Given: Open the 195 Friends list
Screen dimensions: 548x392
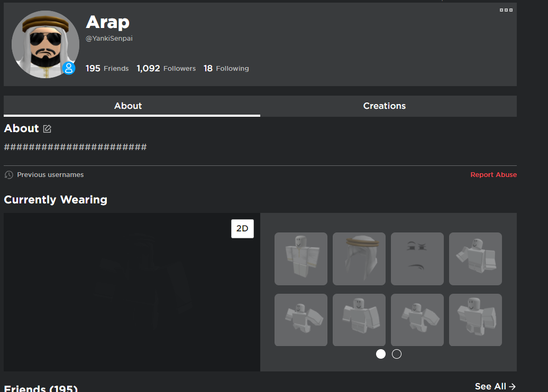Looking at the screenshot, I should click(x=107, y=69).
